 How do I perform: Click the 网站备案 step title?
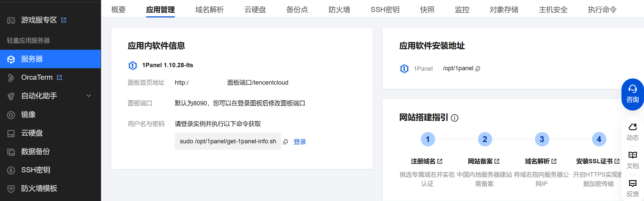tap(480, 161)
